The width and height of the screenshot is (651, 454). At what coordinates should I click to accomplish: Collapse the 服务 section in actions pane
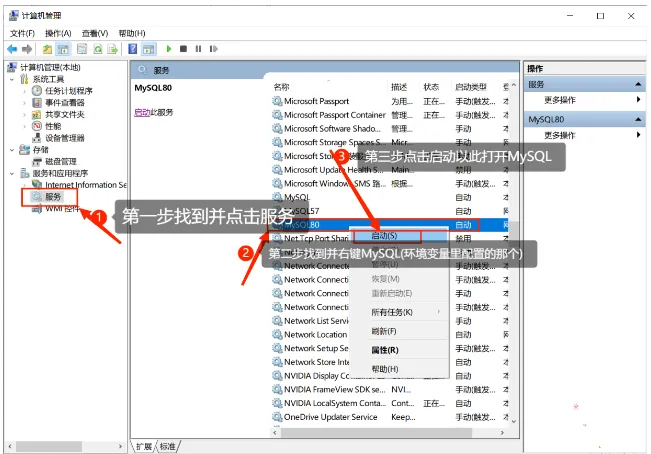point(638,85)
